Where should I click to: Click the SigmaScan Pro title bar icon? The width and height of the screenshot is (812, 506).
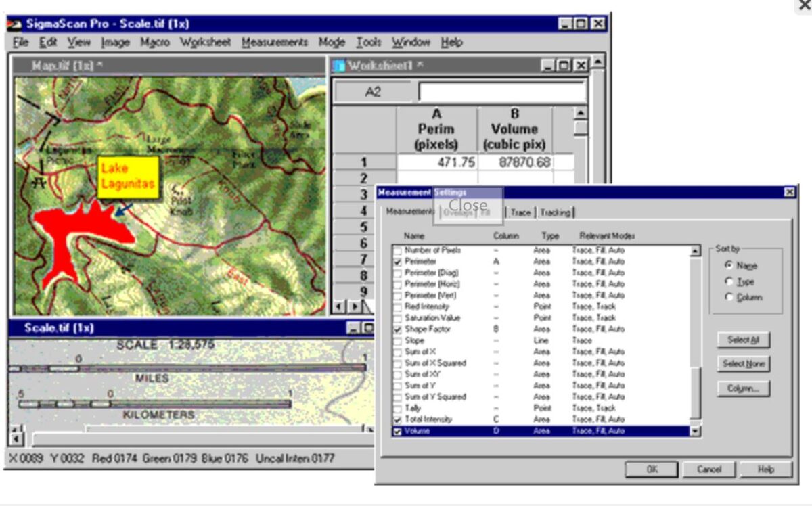tap(15, 24)
